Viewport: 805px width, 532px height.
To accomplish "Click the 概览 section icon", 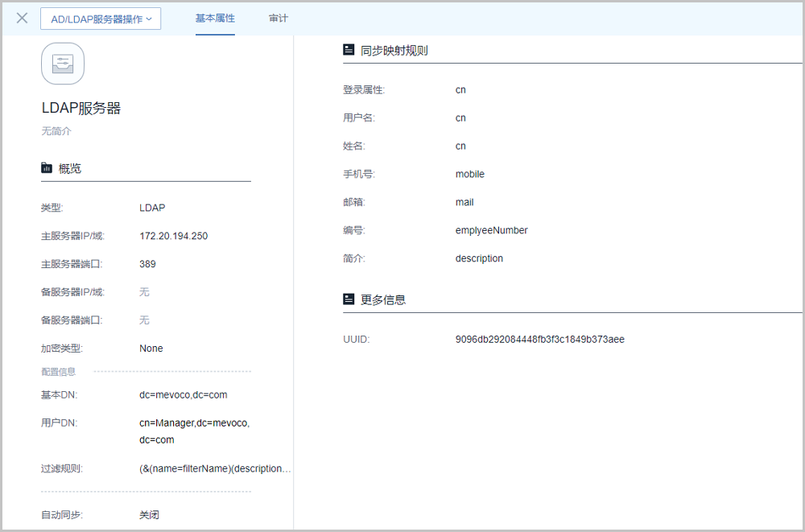I will [x=47, y=168].
